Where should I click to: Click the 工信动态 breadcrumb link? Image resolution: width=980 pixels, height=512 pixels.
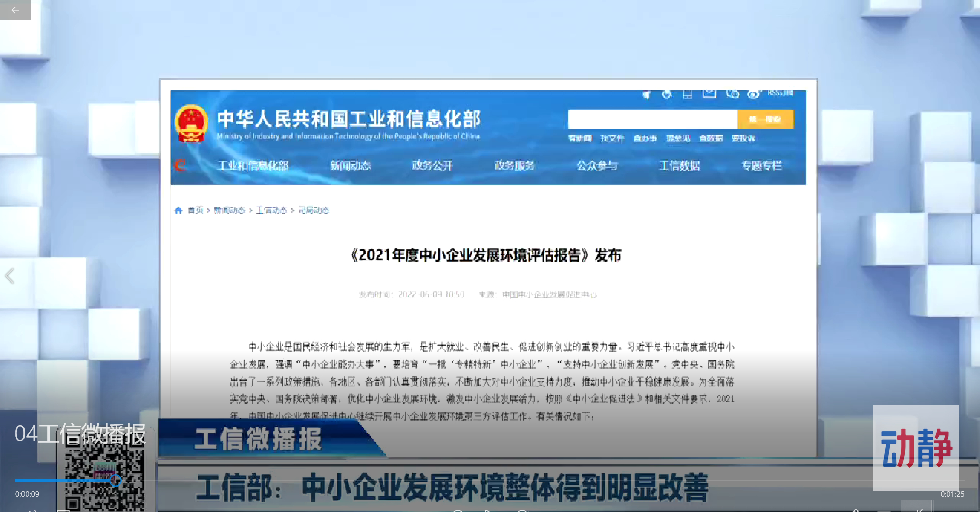click(x=271, y=210)
